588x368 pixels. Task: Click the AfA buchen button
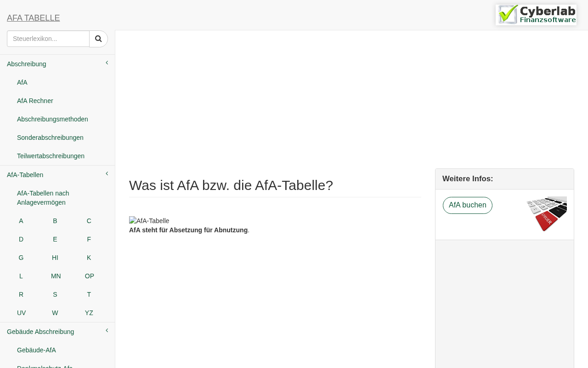coord(468,205)
